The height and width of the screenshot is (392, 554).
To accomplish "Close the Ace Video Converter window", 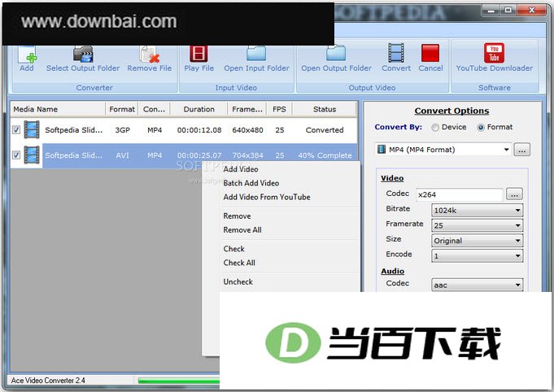I will [x=531, y=11].
